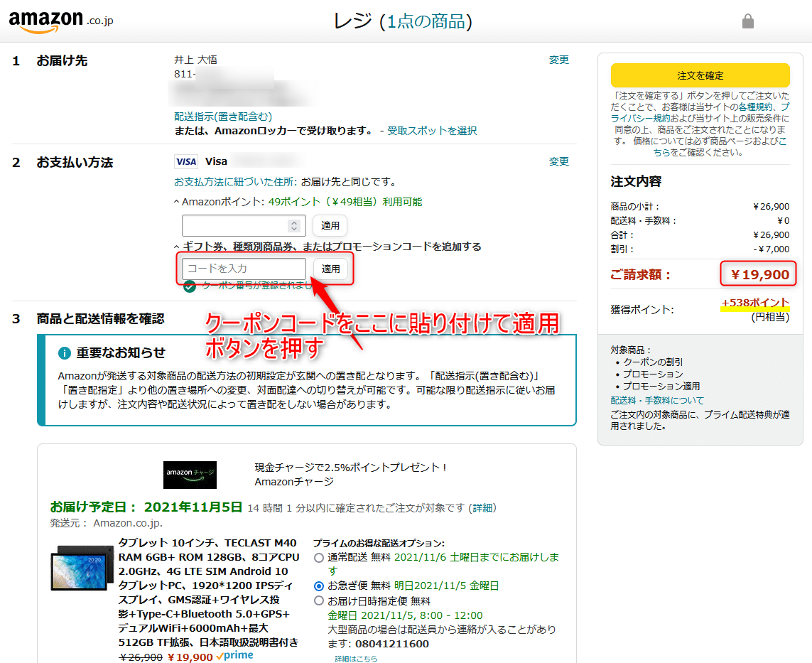The image size is (812, 663).
Task: Click the 注文内容 heading
Action: point(636,182)
